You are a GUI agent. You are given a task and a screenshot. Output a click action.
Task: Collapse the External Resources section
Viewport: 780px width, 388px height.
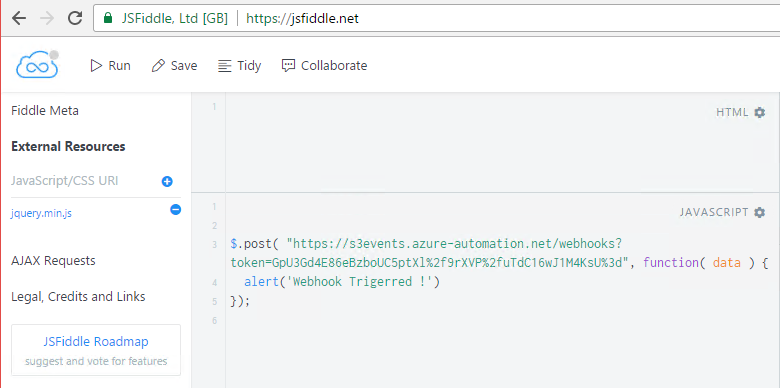[x=68, y=146]
